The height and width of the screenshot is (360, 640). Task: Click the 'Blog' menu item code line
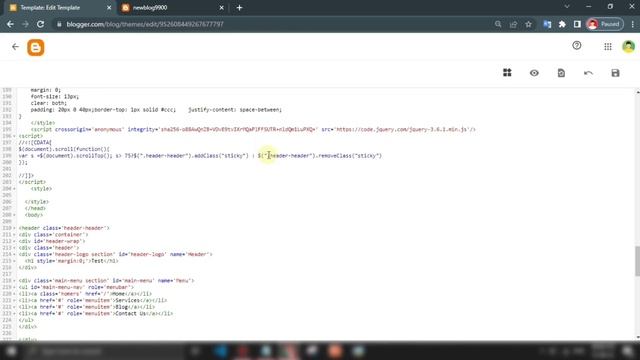(x=87, y=307)
